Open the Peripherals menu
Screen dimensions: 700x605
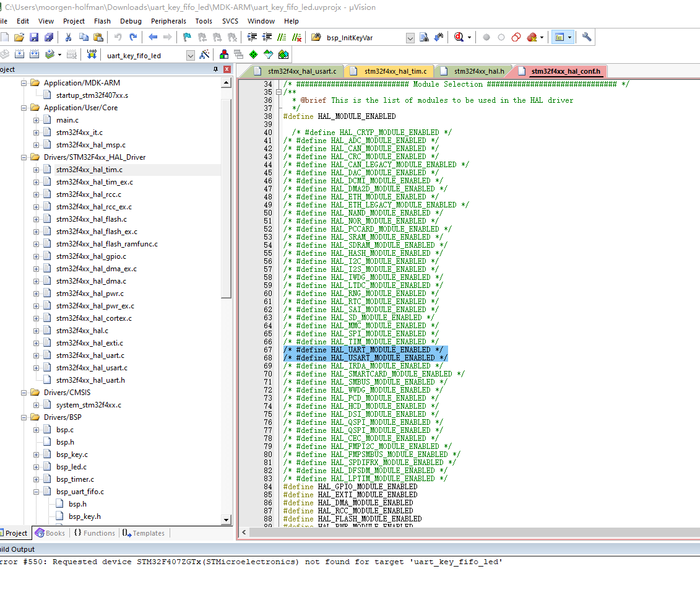click(168, 21)
